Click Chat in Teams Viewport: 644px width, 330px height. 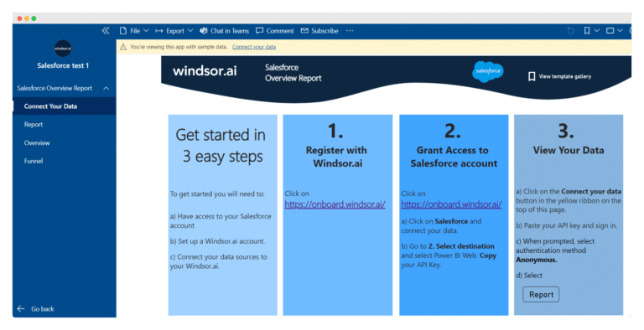point(230,31)
